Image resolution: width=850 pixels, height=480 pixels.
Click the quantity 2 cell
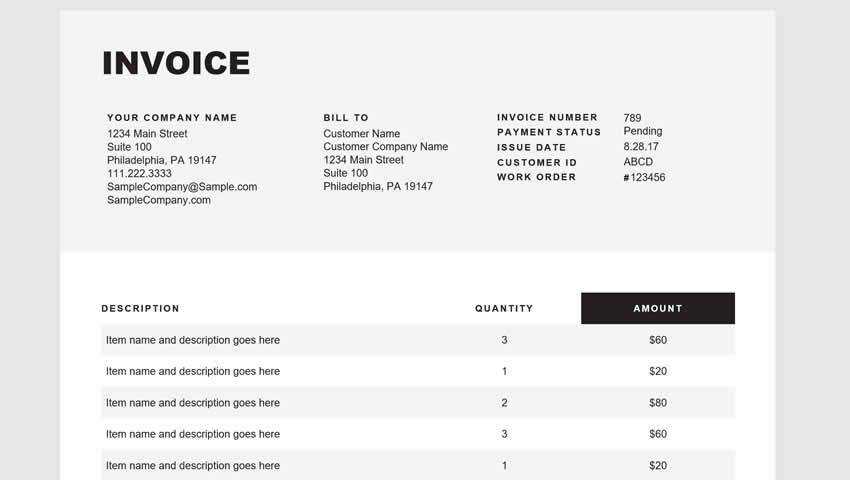click(x=504, y=403)
